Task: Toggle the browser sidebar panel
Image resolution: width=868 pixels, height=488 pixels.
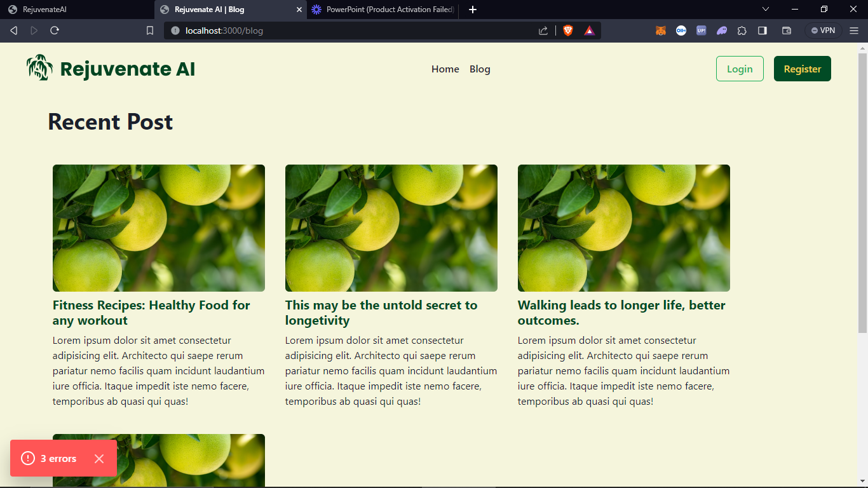Action: (763, 30)
